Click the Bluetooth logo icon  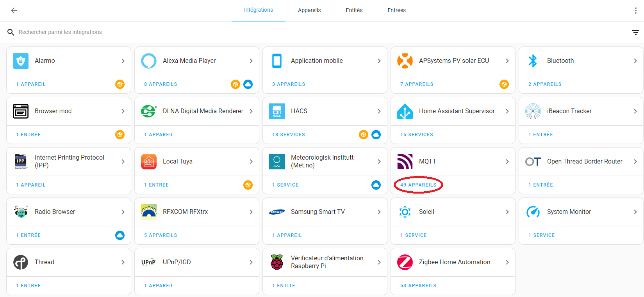click(533, 61)
